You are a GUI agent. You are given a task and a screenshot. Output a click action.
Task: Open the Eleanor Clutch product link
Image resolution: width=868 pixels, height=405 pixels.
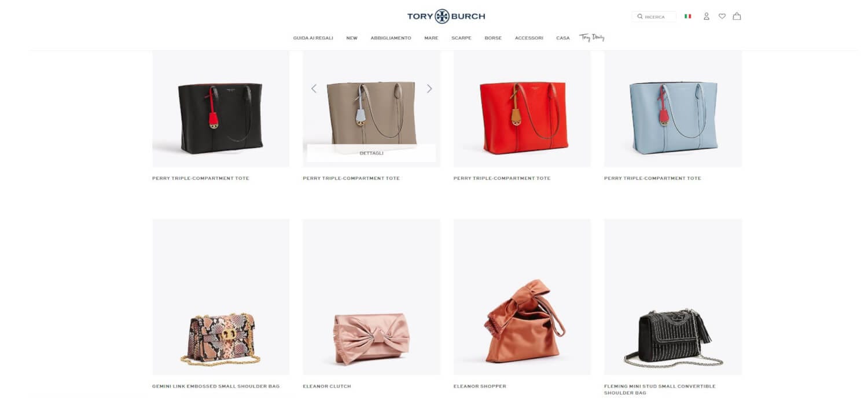pos(327,386)
